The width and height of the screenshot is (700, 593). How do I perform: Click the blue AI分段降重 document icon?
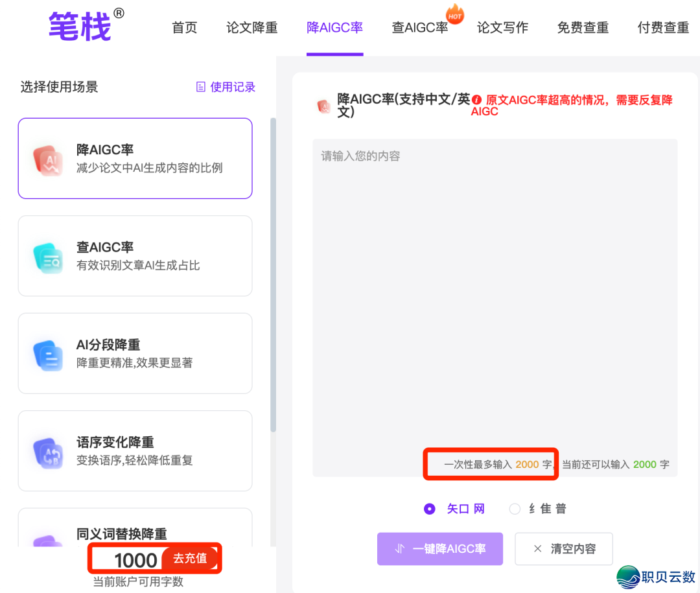click(x=48, y=355)
